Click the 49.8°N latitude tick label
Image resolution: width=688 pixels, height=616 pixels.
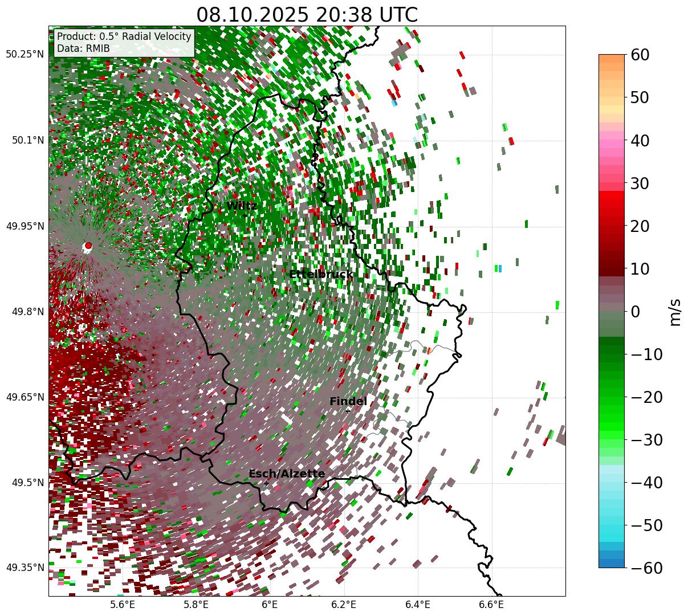tap(27, 312)
